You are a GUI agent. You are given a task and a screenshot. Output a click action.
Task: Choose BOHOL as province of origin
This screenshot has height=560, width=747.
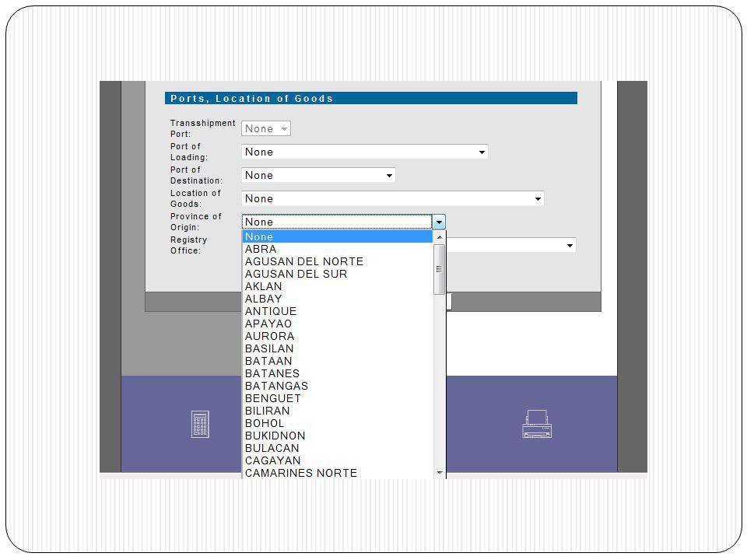337,423
